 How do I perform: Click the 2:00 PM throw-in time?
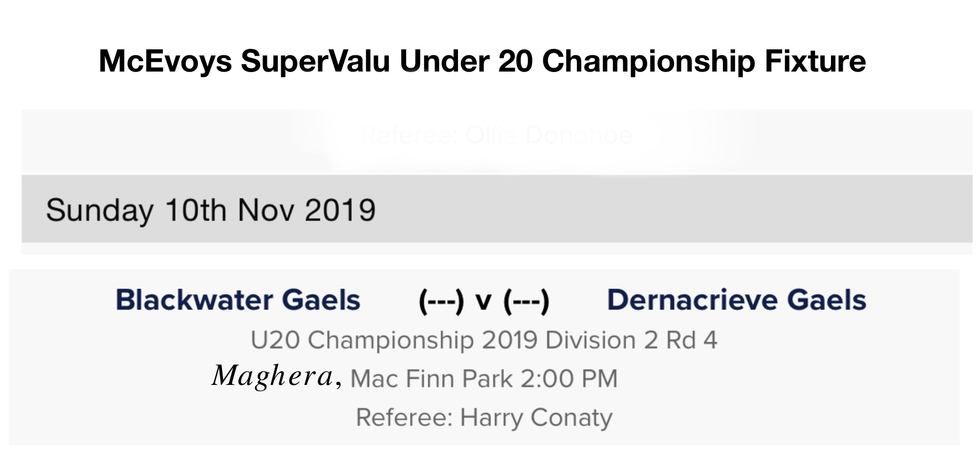tap(569, 379)
